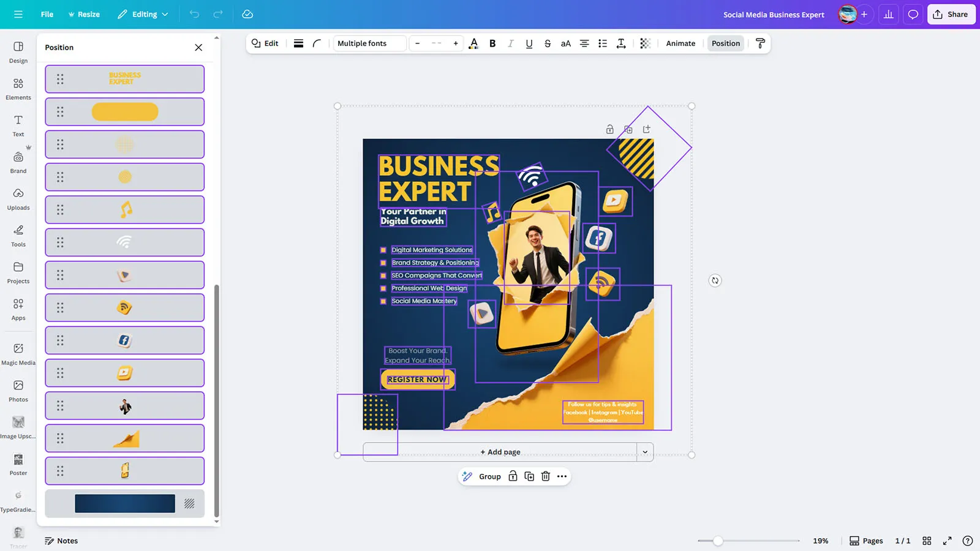Toggle underline text formatting
The width and height of the screenshot is (980, 551).
tap(529, 43)
